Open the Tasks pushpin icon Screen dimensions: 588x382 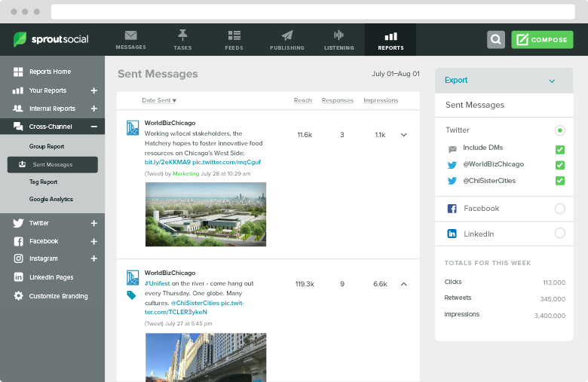(x=182, y=35)
